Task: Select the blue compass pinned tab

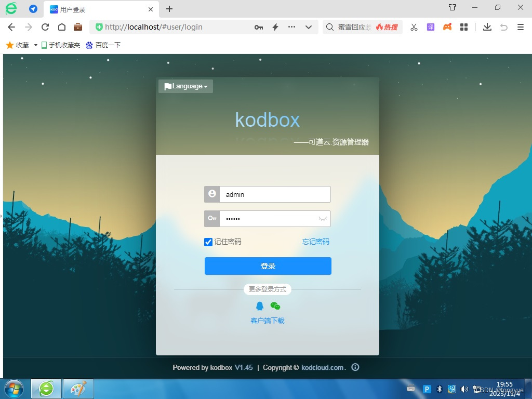Action: click(x=33, y=9)
